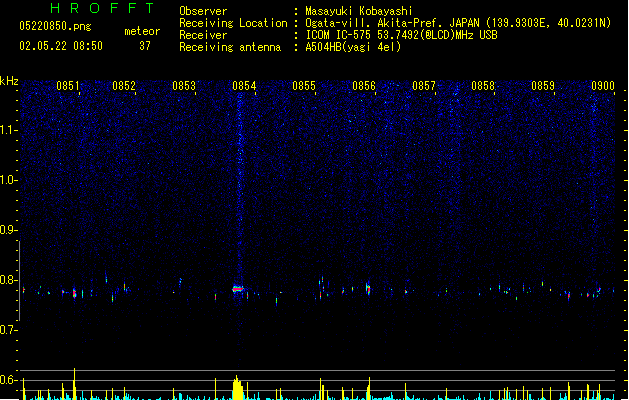Screen dimensions: 629x400
Task: Click the 0851 time marker
Action: (68, 86)
